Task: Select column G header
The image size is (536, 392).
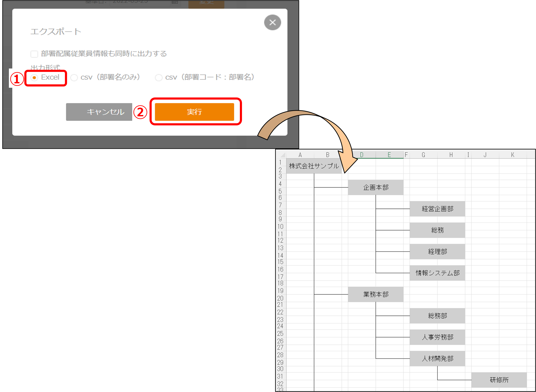Action: point(423,155)
